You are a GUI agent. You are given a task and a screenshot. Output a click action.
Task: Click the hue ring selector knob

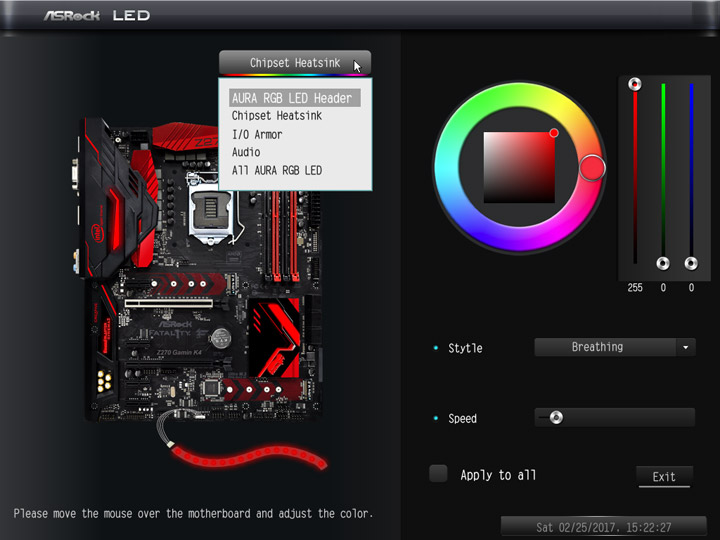pos(592,168)
